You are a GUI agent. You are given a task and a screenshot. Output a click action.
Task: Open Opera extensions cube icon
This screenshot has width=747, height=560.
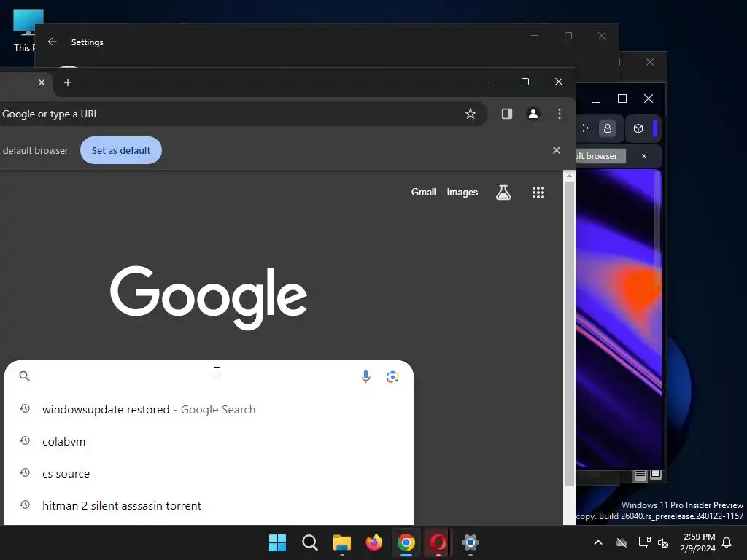point(638,128)
